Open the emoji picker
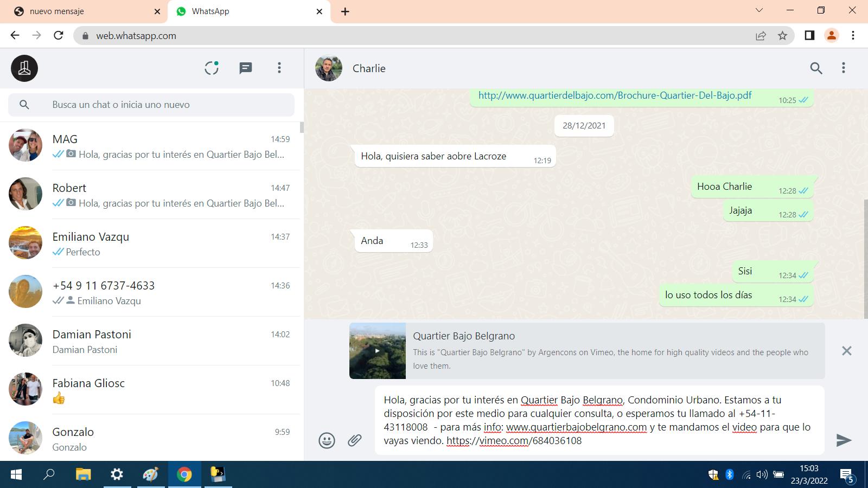The height and width of the screenshot is (488, 868). (327, 440)
